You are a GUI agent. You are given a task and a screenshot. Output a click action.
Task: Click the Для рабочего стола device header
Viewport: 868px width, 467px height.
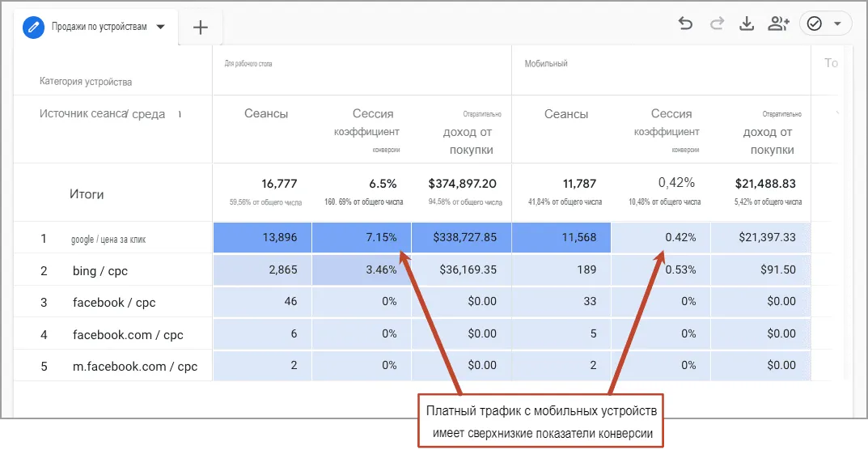tap(248, 64)
